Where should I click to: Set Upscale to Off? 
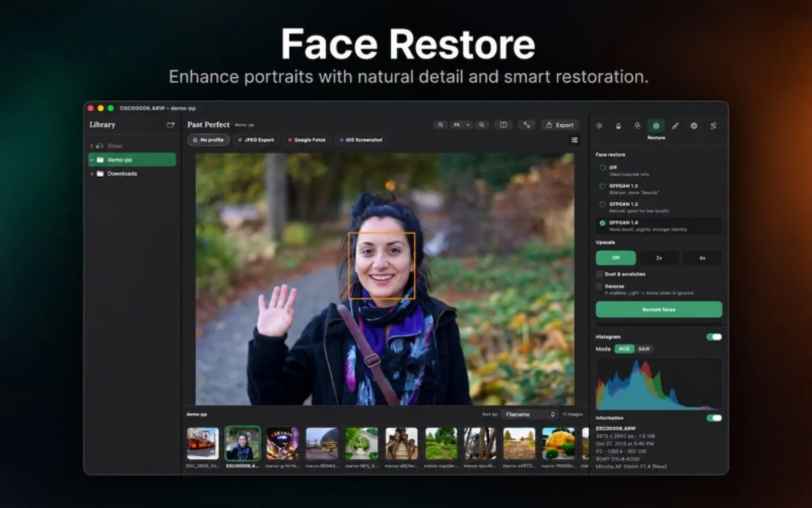[616, 258]
